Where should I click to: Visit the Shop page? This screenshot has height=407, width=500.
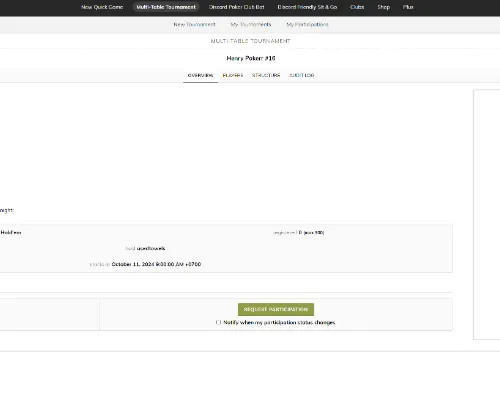(384, 7)
